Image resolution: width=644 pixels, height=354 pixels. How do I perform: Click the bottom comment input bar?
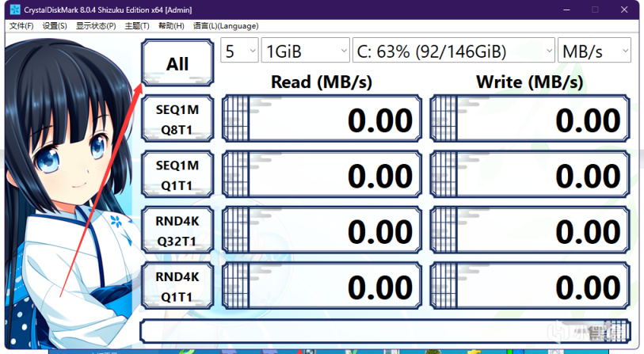385,331
